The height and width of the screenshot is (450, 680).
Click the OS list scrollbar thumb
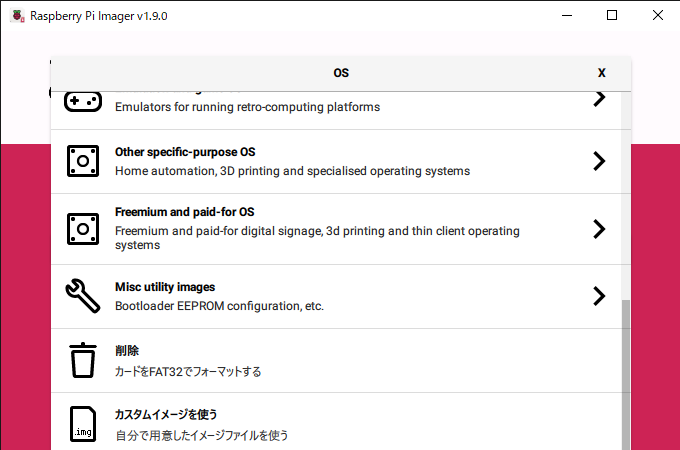click(626, 375)
